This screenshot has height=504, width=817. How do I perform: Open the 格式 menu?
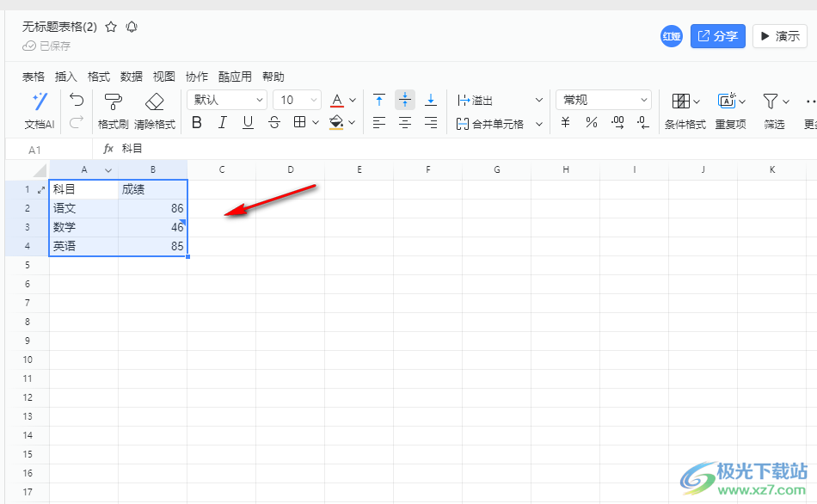coord(99,77)
